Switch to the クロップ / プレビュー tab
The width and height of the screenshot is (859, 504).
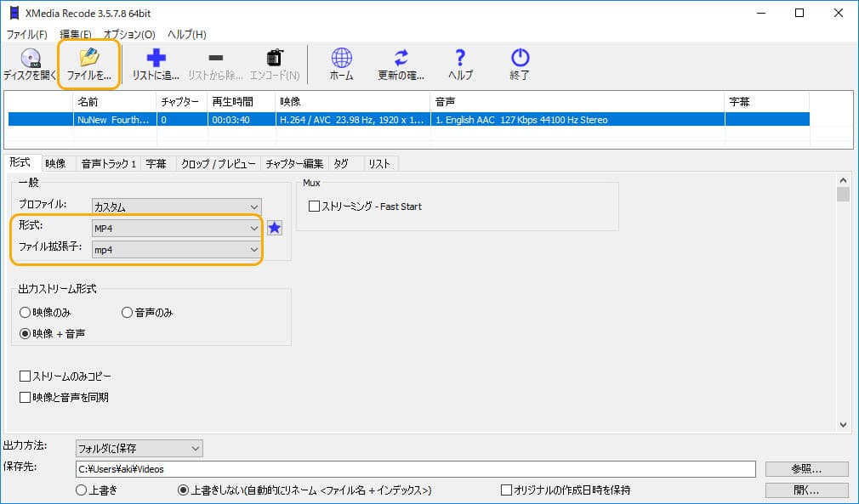(x=217, y=163)
